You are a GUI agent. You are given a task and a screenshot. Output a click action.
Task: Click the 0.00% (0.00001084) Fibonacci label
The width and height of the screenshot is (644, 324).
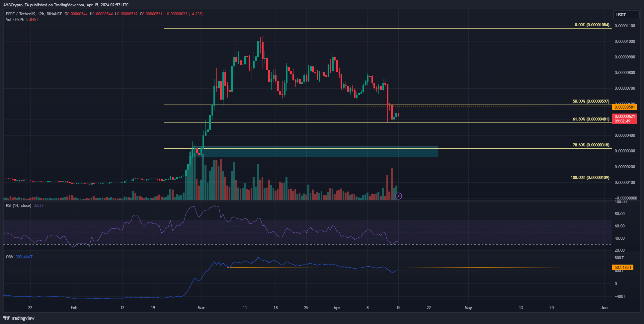pyautogui.click(x=592, y=25)
